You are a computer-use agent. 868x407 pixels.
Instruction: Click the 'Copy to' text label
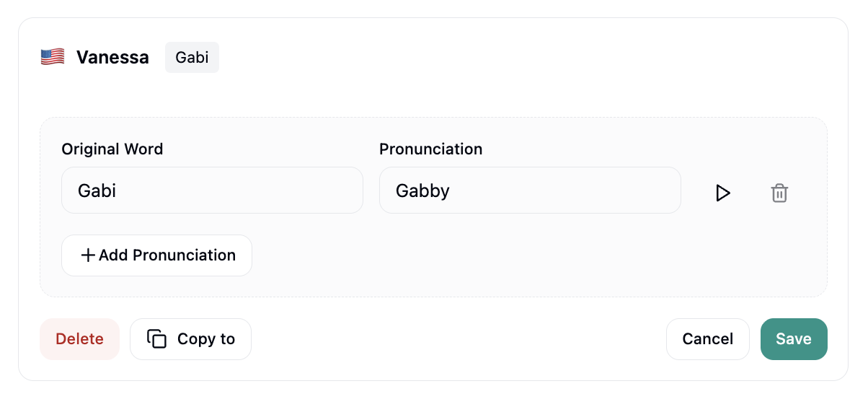tap(206, 339)
